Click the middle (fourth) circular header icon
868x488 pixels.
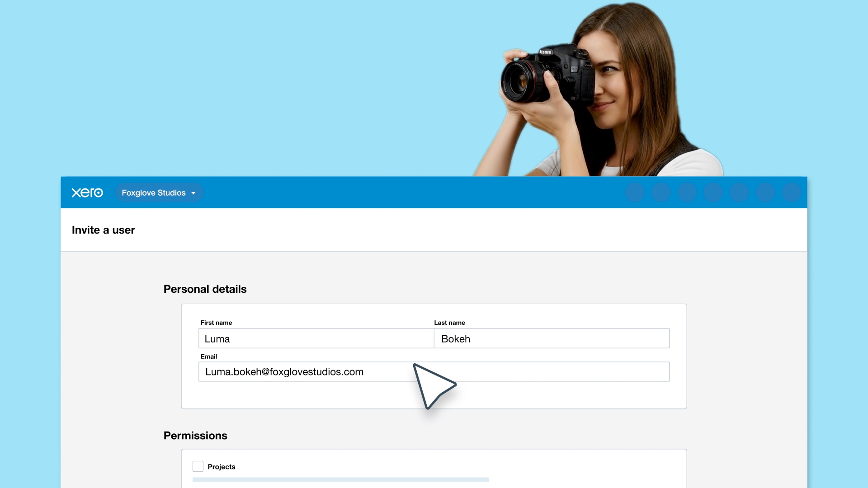pyautogui.click(x=713, y=192)
